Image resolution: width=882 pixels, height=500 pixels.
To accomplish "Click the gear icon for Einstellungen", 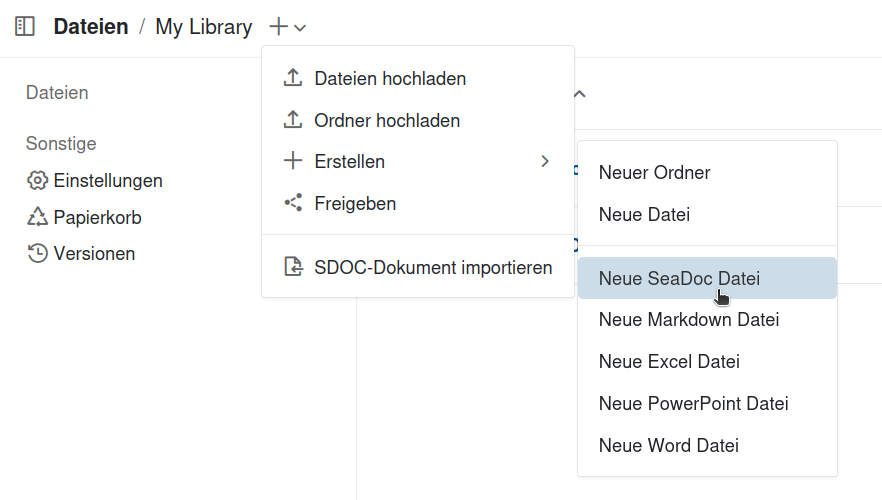I will click(x=38, y=181).
